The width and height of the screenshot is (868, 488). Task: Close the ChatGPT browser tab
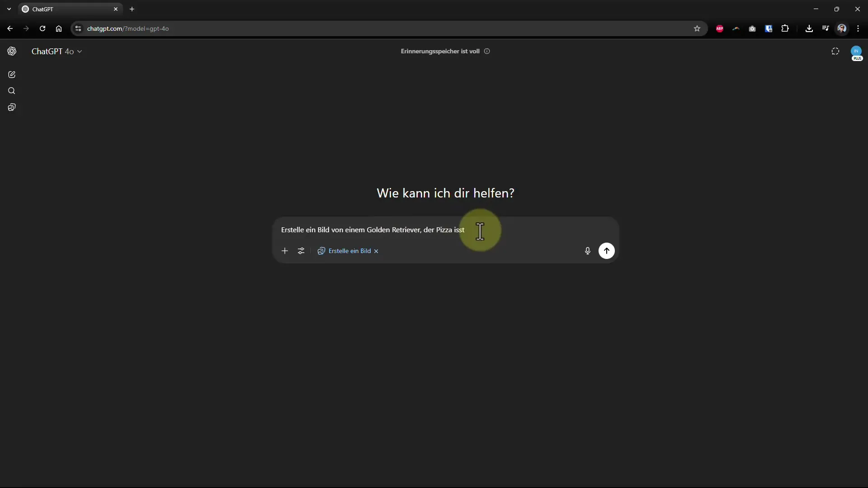coord(116,9)
